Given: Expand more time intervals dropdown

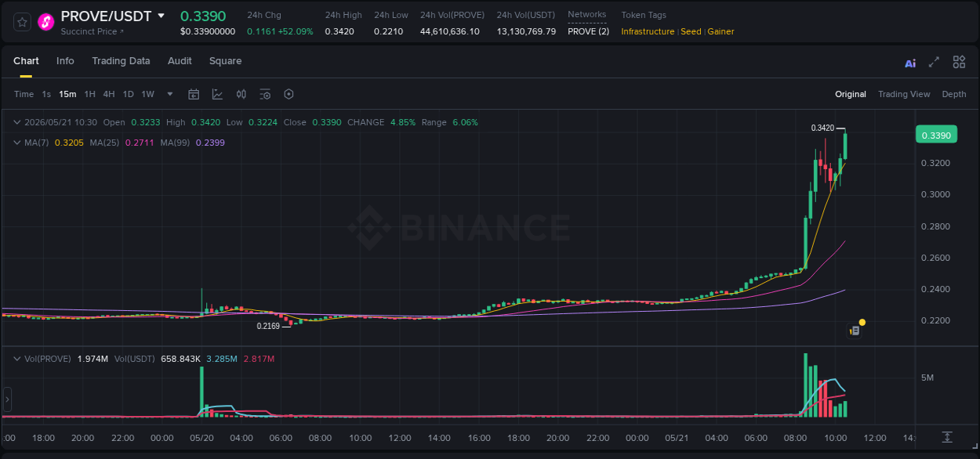Looking at the screenshot, I should 169,94.
